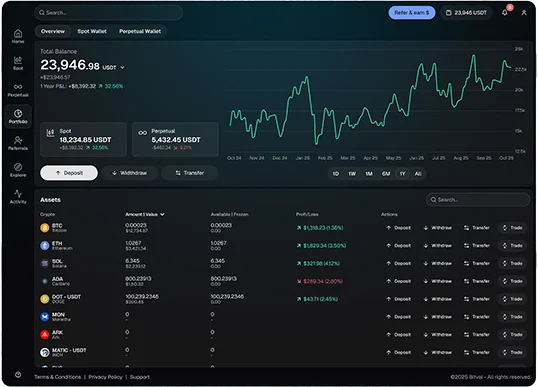538x387 pixels.
Task: Open the notifications bell
Action: tap(504, 13)
